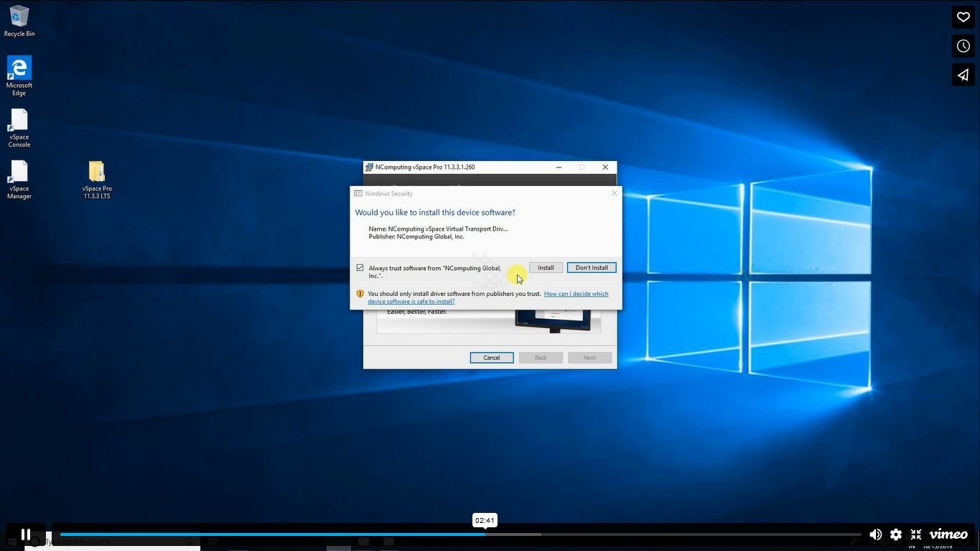The height and width of the screenshot is (551, 980).
Task: Open the driver safety help link
Action: [x=576, y=294]
